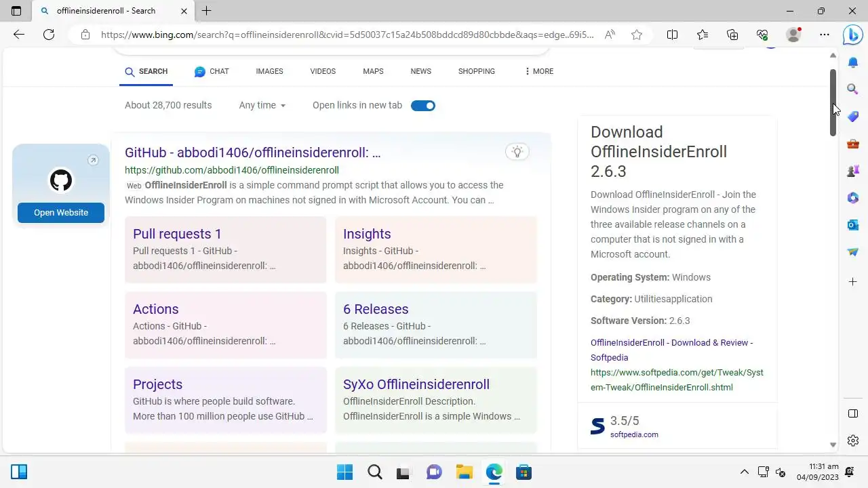The image size is (868, 488).
Task: Add page to favorites star icon
Action: point(637,35)
